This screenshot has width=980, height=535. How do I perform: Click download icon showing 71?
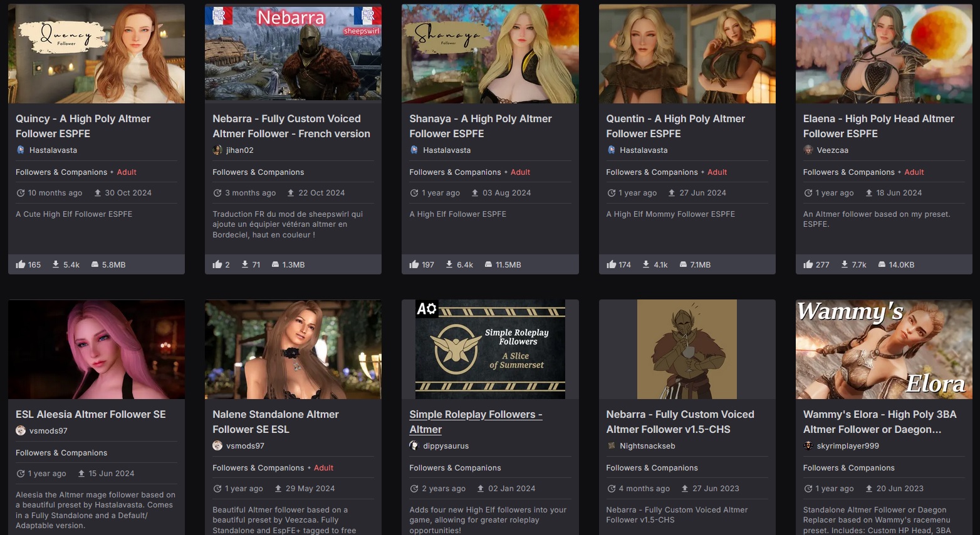pos(245,264)
